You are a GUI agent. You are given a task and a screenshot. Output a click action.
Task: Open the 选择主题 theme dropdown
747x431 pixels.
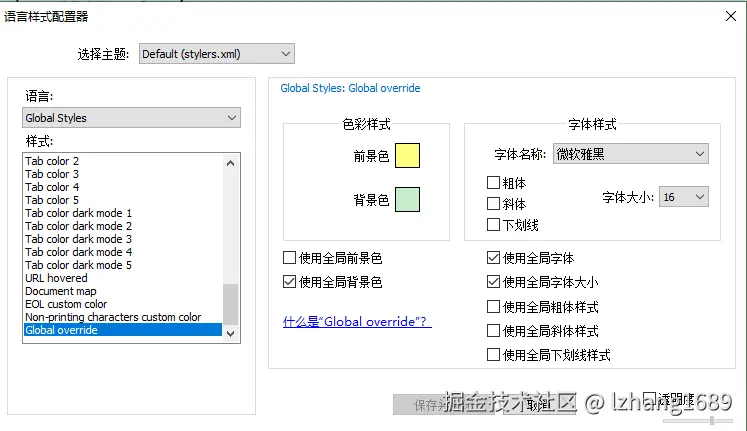pos(217,54)
